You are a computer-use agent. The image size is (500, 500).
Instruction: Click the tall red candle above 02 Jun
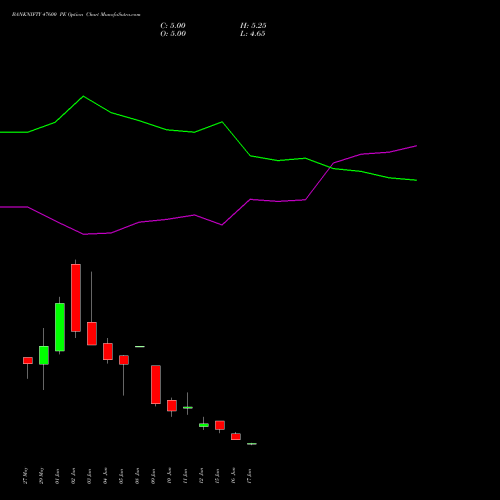(x=76, y=298)
